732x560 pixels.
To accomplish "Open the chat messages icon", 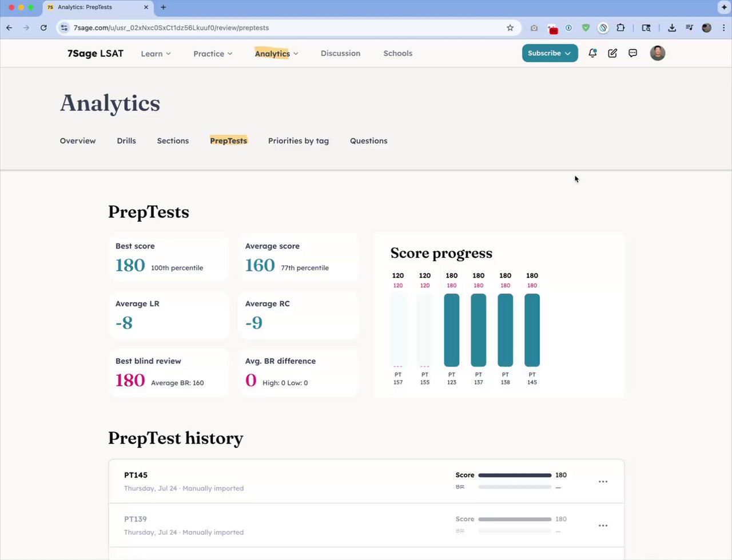I will pyautogui.click(x=632, y=53).
